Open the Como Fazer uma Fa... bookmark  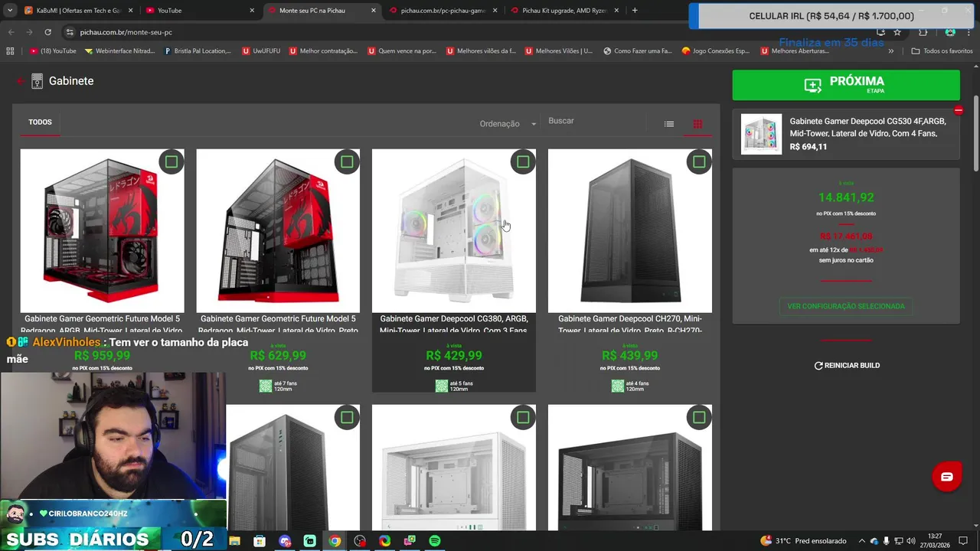coord(638,51)
